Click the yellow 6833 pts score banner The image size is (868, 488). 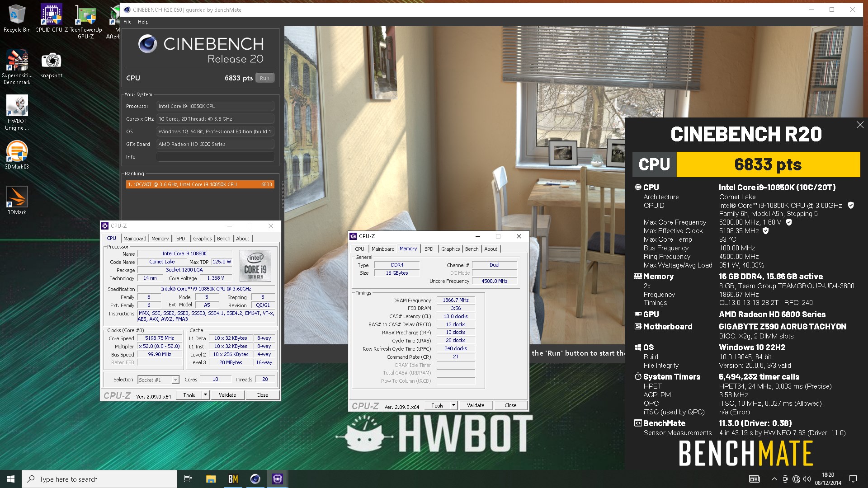[768, 164]
